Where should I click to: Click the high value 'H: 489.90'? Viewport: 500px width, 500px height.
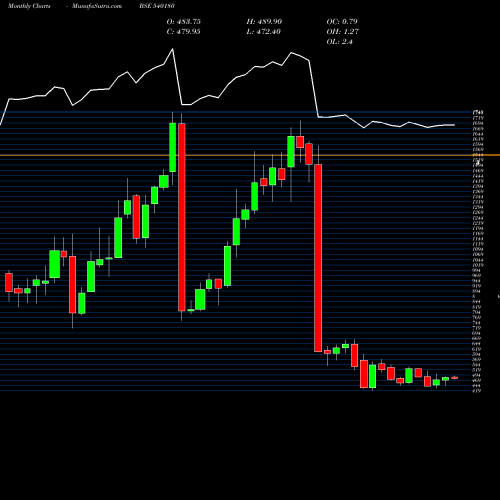pyautogui.click(x=264, y=22)
